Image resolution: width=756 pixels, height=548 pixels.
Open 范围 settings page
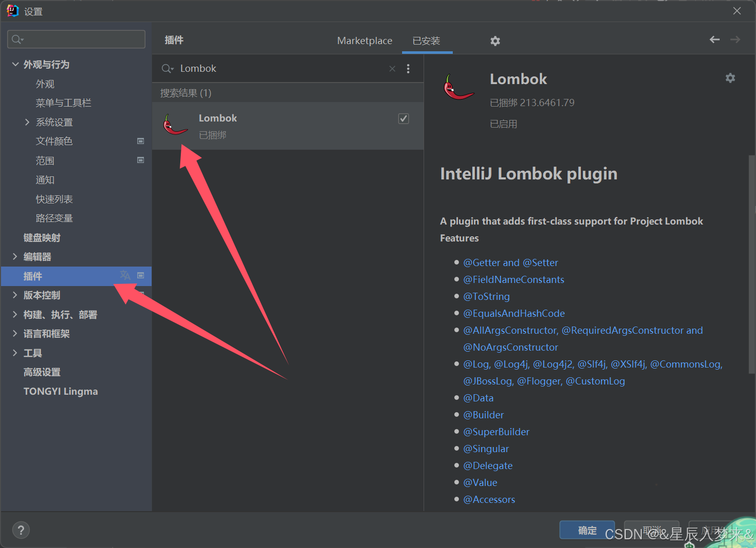[45, 160]
